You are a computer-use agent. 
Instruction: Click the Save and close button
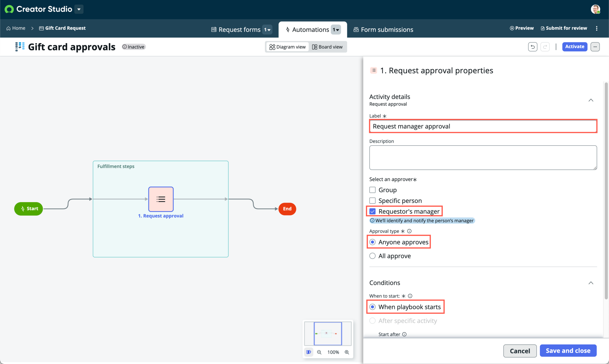568,350
